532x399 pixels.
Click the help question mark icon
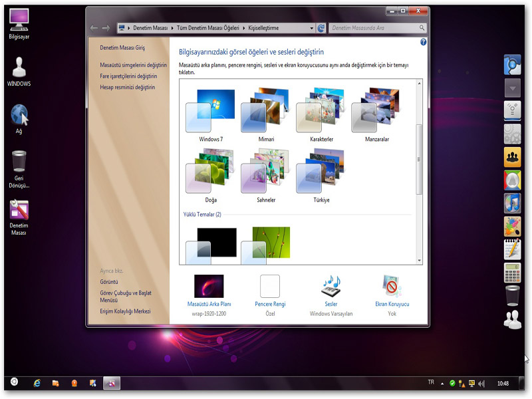(424, 42)
